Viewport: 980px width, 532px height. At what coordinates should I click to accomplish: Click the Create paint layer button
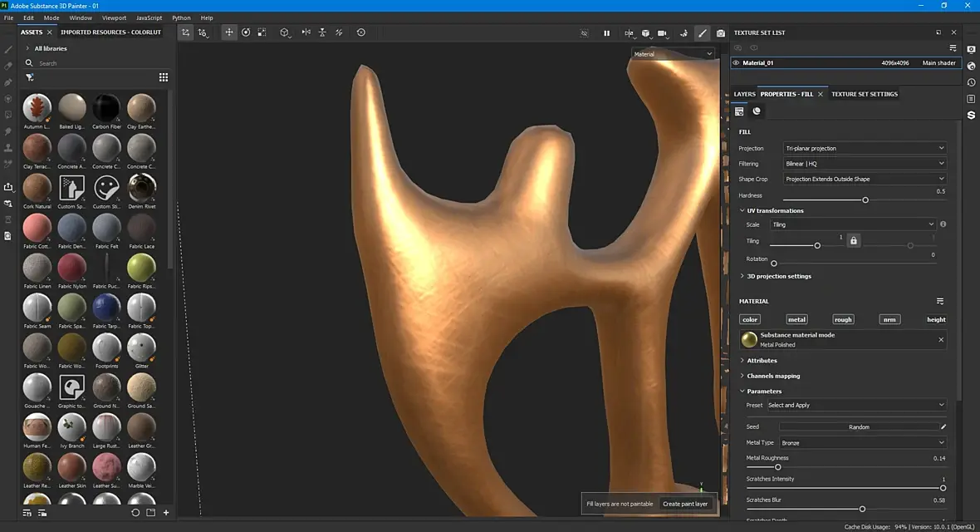click(x=685, y=504)
